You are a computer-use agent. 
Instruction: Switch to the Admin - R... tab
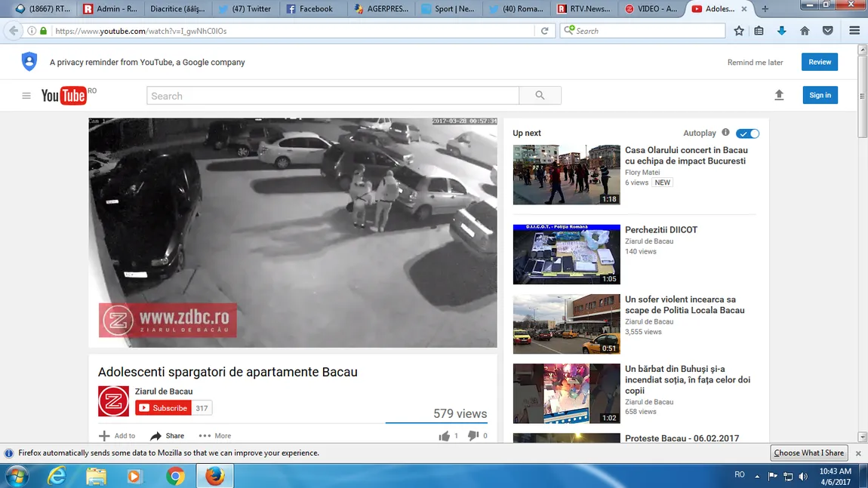(110, 9)
